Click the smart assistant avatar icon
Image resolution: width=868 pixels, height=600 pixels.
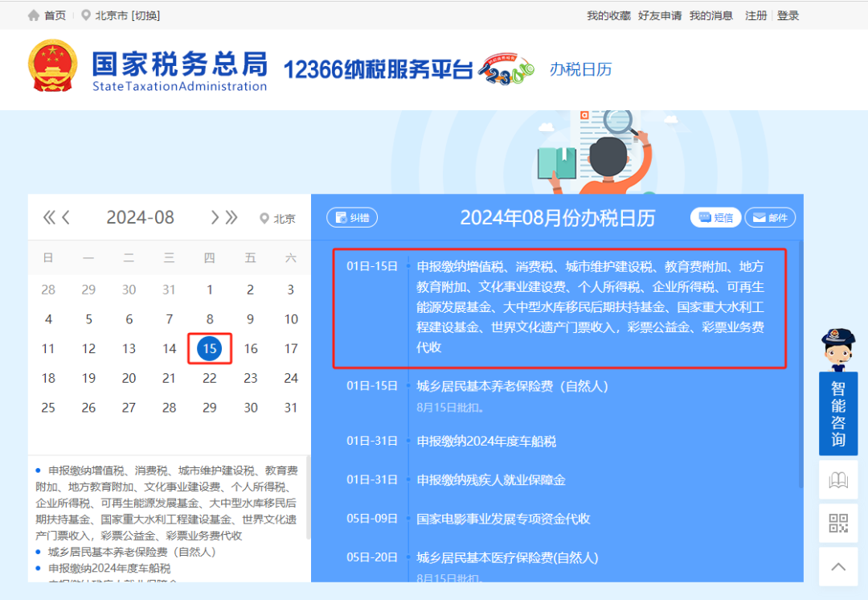point(838,349)
